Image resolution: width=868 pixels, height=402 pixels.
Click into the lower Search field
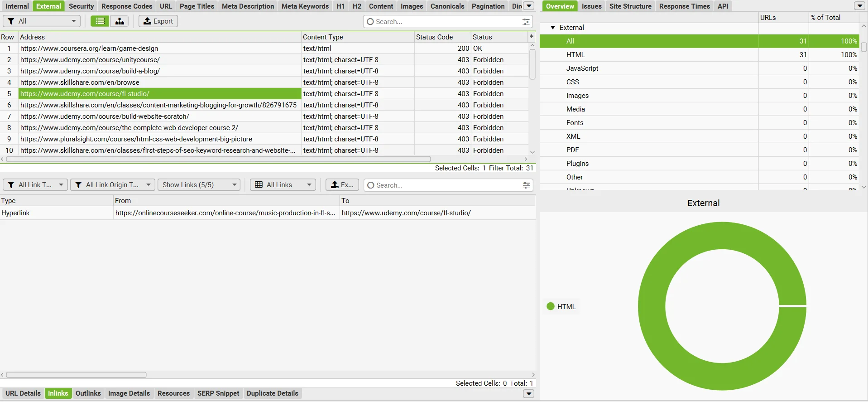447,185
